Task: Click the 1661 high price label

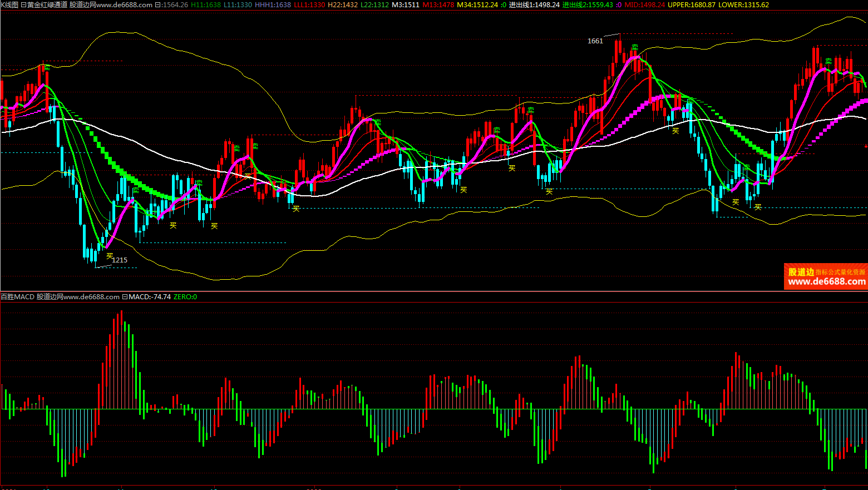Action: click(595, 41)
